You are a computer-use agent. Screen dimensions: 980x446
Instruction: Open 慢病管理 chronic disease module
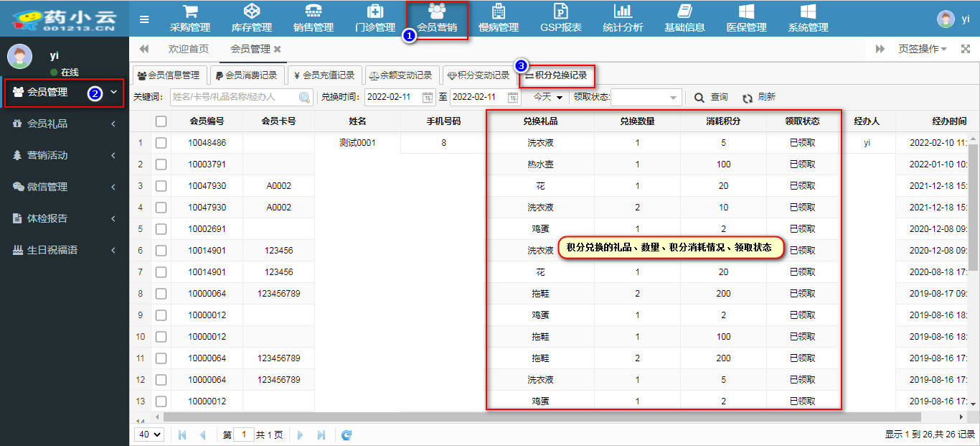pos(499,19)
